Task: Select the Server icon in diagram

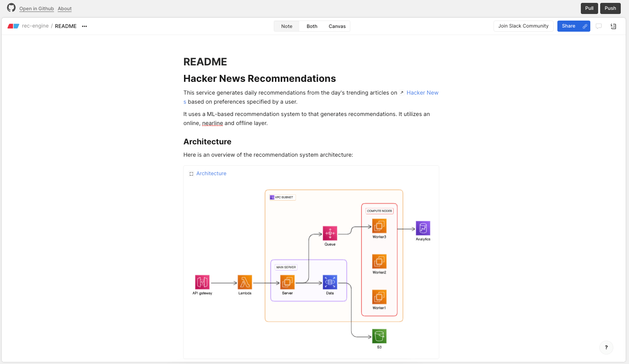Action: point(287,282)
